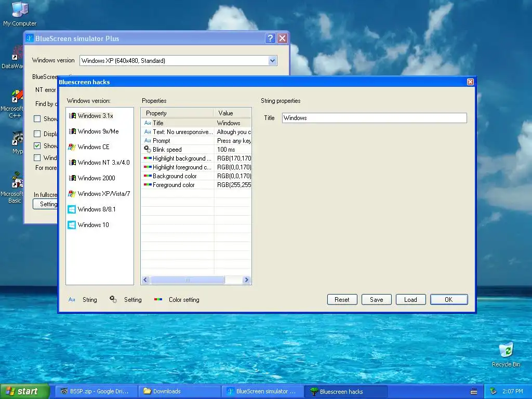Select Windows 9x/Me icon in version list
The image size is (532, 399).
pos(72,131)
